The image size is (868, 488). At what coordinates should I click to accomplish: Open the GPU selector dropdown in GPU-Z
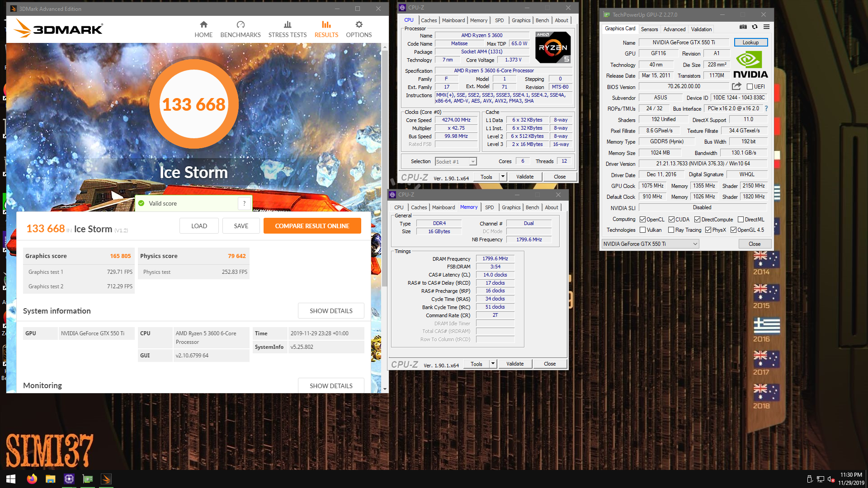coord(650,244)
